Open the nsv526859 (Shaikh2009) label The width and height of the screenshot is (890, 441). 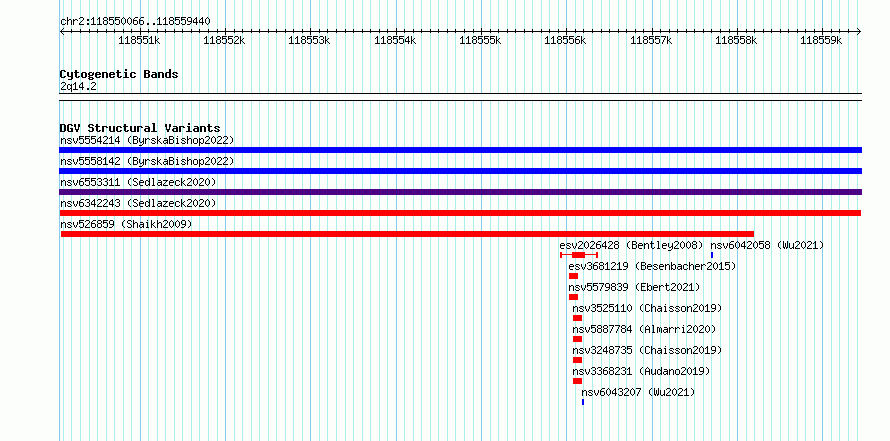click(x=127, y=224)
